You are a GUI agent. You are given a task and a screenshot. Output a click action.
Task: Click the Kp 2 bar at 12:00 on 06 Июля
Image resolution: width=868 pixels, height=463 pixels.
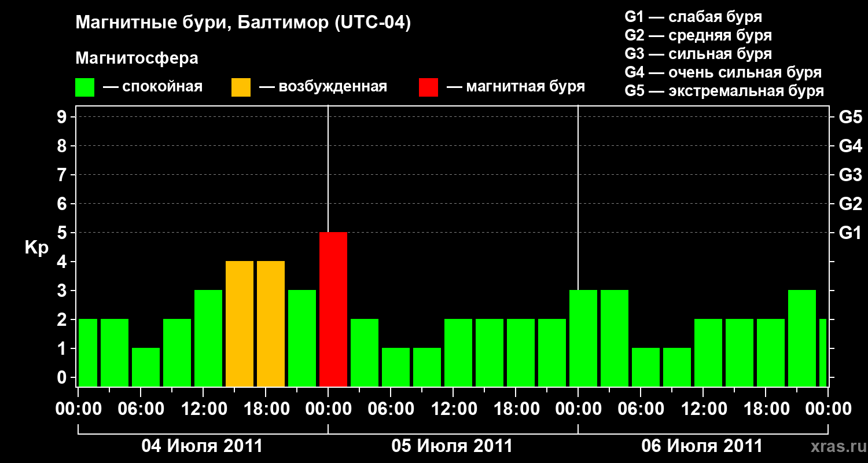click(708, 352)
